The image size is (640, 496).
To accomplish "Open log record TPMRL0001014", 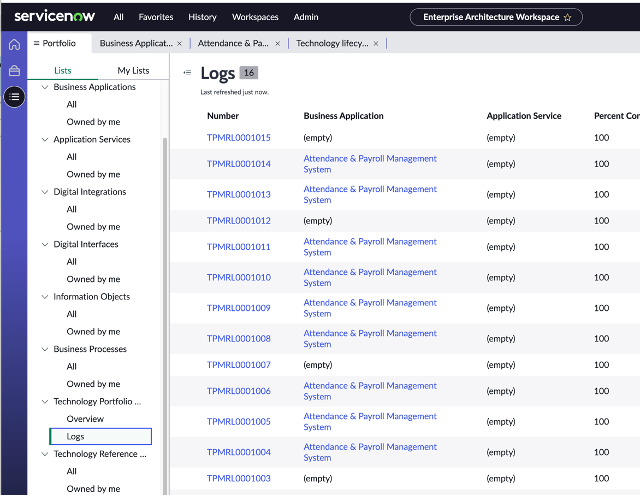I will point(239,164).
